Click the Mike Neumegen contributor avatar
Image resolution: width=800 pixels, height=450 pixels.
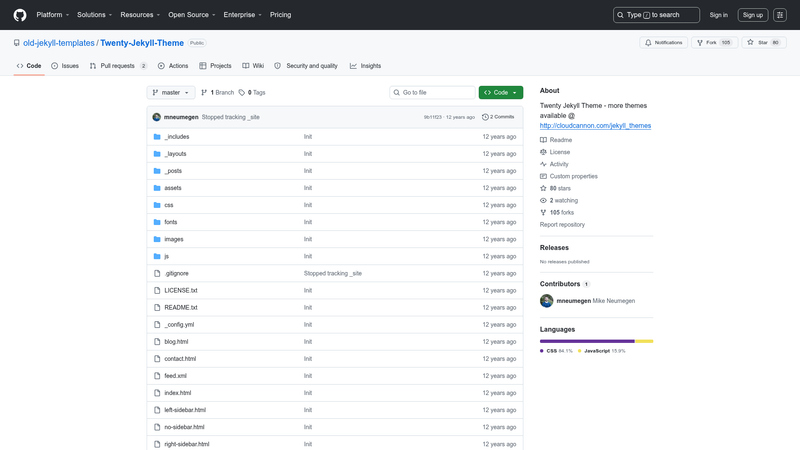click(546, 301)
